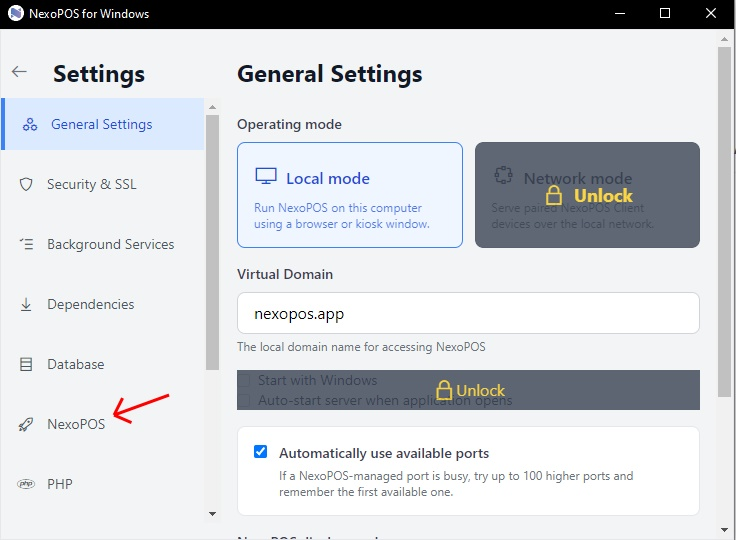Image resolution: width=736 pixels, height=540 pixels.
Task: Unlock Network mode operating option
Action: point(587,195)
